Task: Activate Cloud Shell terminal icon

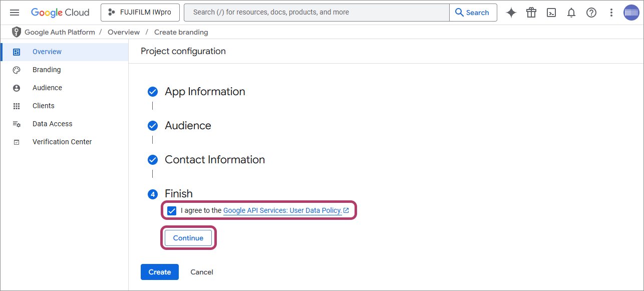Action: (551, 13)
